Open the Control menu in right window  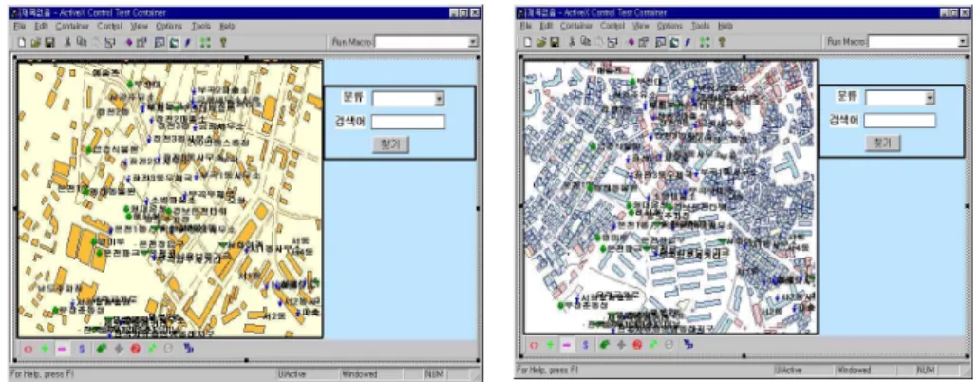click(x=612, y=27)
